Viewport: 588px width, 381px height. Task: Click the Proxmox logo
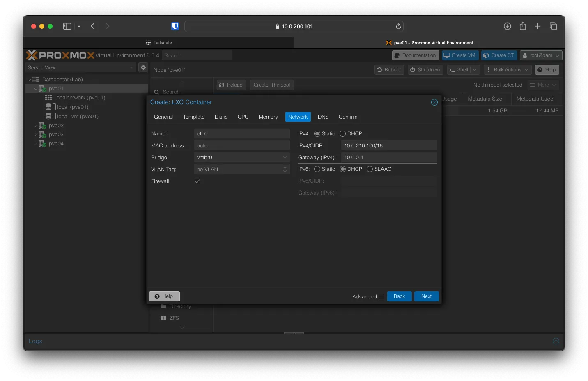pyautogui.click(x=60, y=55)
